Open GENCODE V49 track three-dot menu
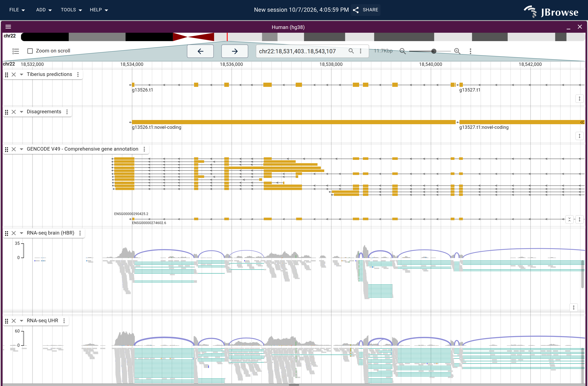 coord(144,149)
